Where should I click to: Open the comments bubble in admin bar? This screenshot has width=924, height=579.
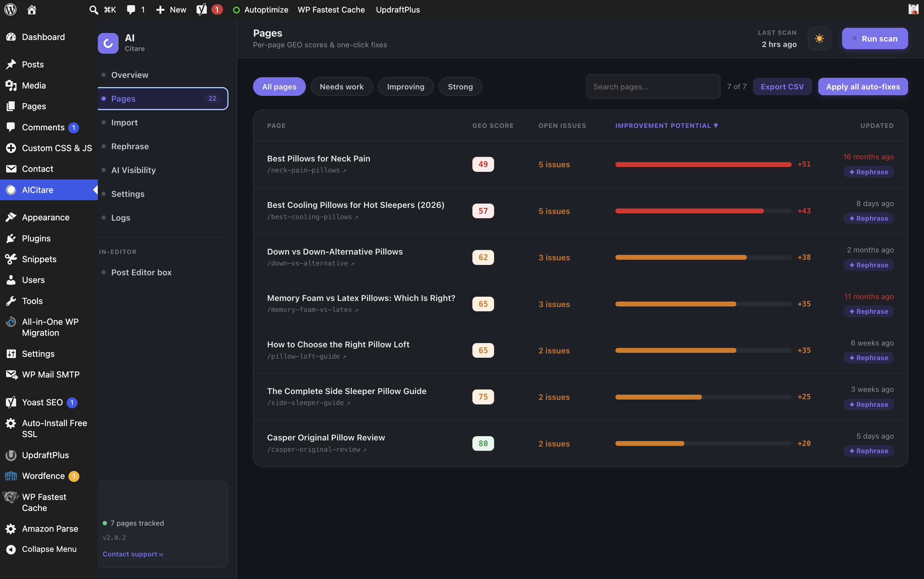click(131, 9)
